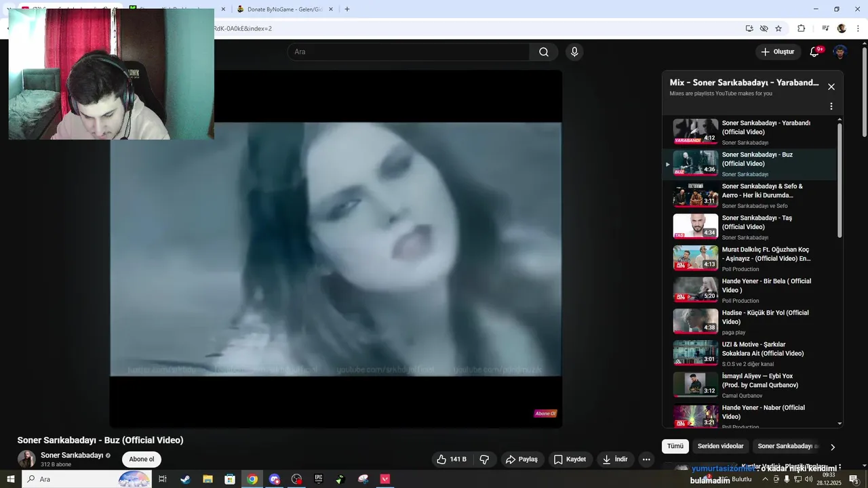This screenshot has height=488, width=868.
Task: Open Steam from taskbar
Action: pyautogui.click(x=185, y=479)
